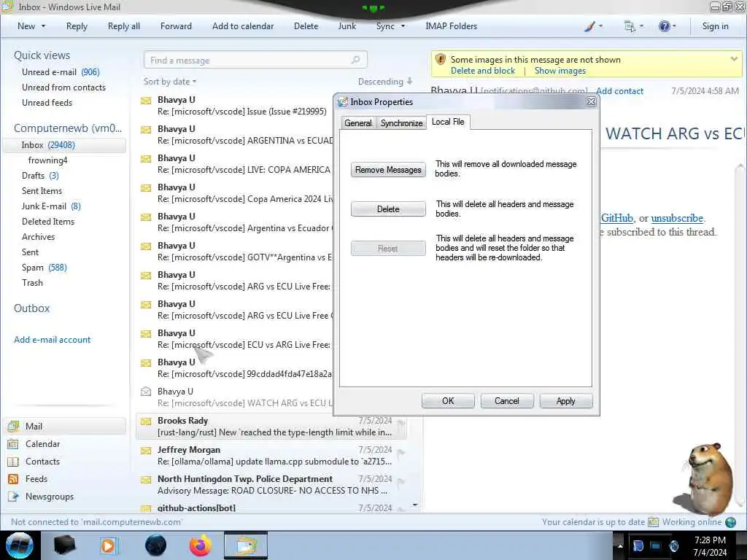Open the Spam (588) folder

pos(44,268)
